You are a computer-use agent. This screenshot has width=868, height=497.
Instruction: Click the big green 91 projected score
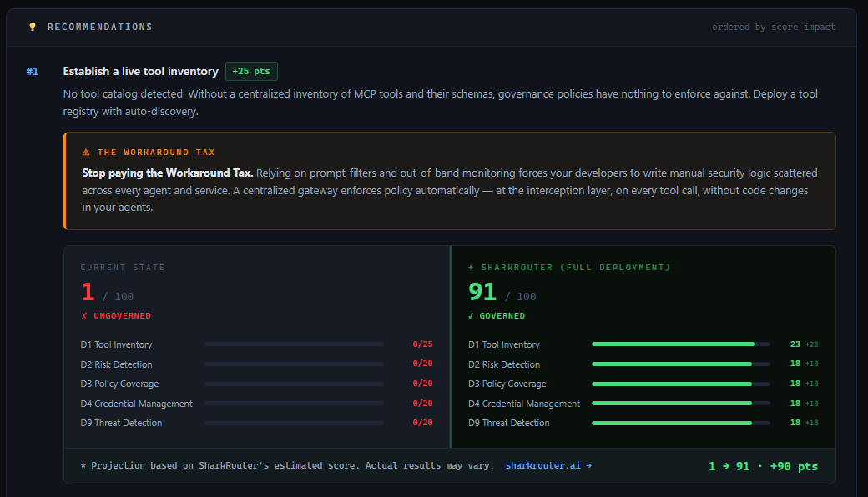pyautogui.click(x=482, y=292)
